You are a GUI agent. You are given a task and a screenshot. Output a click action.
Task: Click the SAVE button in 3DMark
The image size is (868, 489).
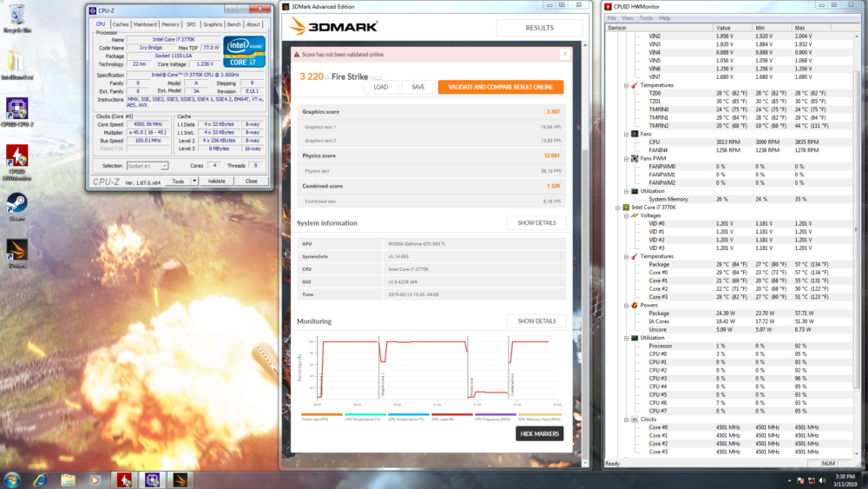(x=418, y=87)
